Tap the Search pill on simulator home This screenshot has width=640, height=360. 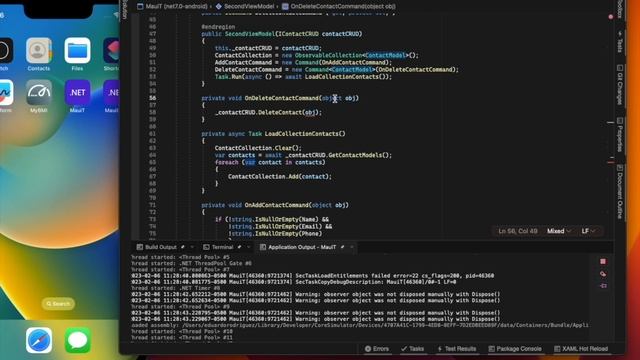58,304
